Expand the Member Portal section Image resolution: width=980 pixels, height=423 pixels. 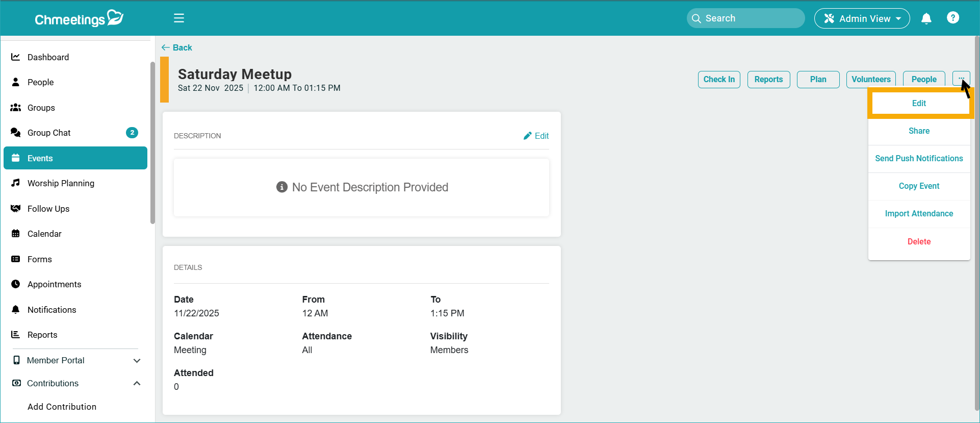pos(137,360)
